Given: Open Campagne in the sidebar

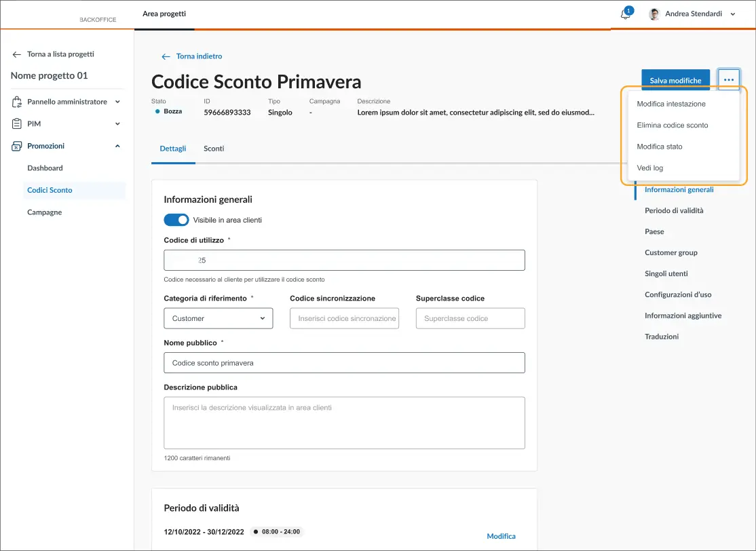Looking at the screenshot, I should click(x=44, y=212).
